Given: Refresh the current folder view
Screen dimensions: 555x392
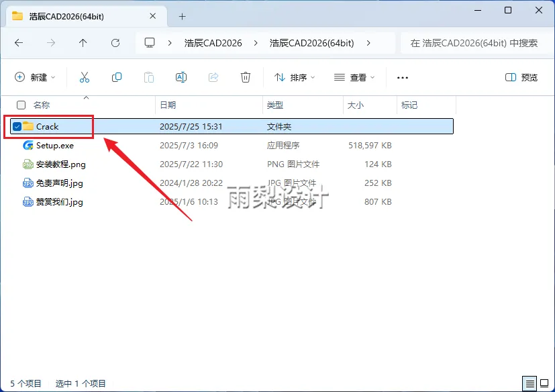Looking at the screenshot, I should click(x=115, y=43).
